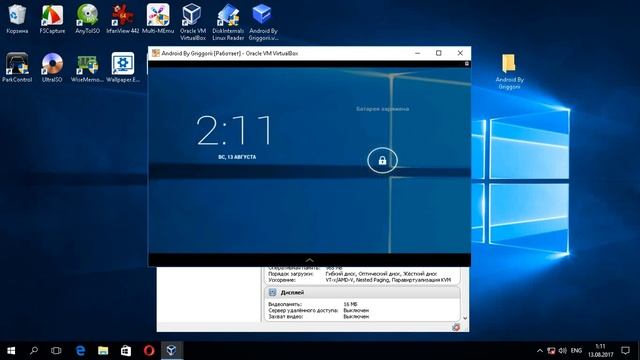This screenshot has width=640, height=360.
Task: Click the Порядок загрузки row text
Action: [353, 274]
